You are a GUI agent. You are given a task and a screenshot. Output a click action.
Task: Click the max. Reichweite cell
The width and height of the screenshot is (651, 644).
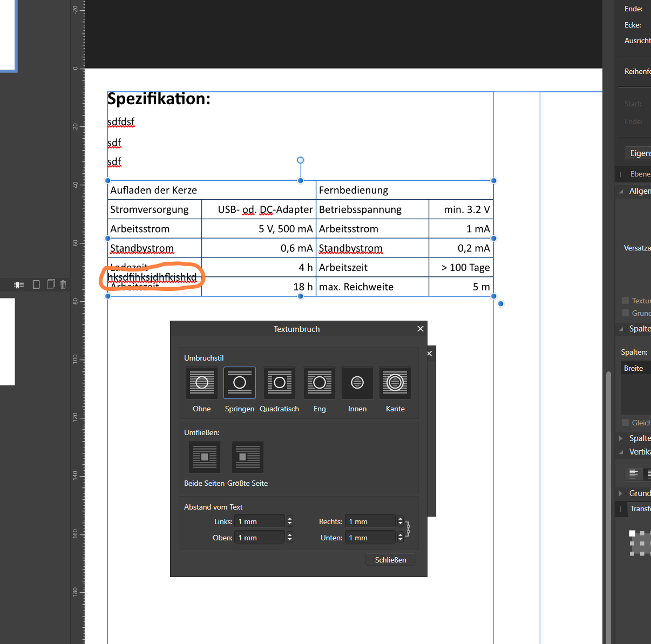(372, 287)
